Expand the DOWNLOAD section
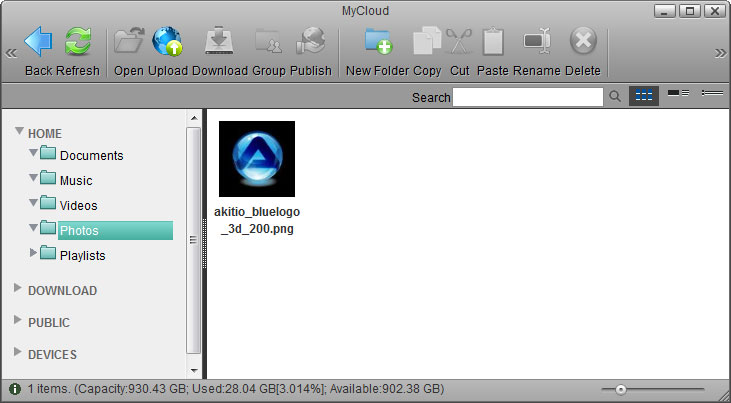The width and height of the screenshot is (731, 403). pyautogui.click(x=18, y=288)
